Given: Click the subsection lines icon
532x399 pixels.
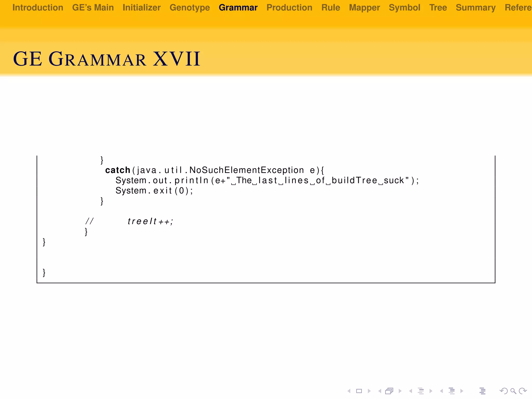Looking at the screenshot, I should pos(421,391).
